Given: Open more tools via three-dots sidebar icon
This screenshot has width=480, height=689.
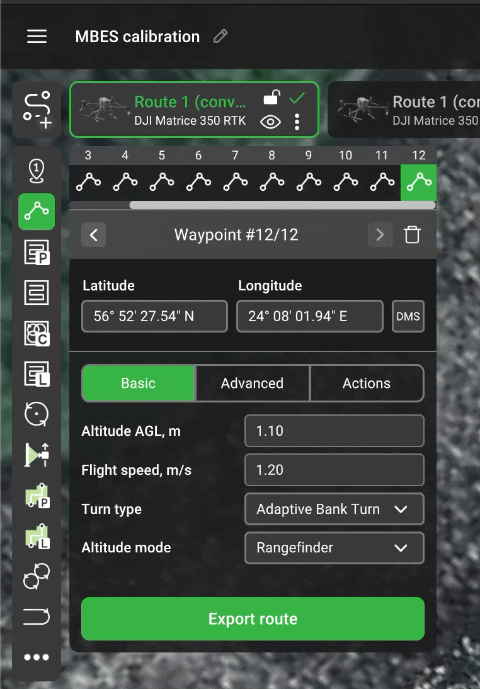Looking at the screenshot, I should point(36,657).
